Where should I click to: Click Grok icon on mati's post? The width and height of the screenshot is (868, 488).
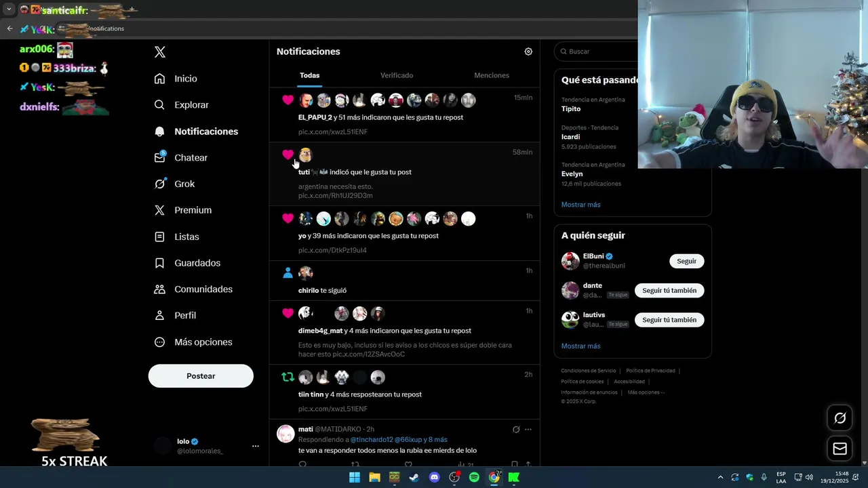(516, 429)
